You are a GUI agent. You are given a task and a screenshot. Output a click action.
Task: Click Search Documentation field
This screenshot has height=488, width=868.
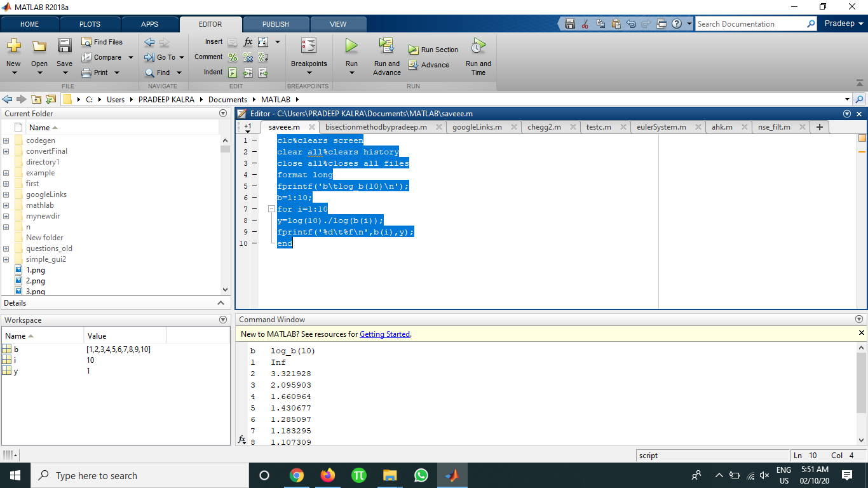tap(756, 24)
